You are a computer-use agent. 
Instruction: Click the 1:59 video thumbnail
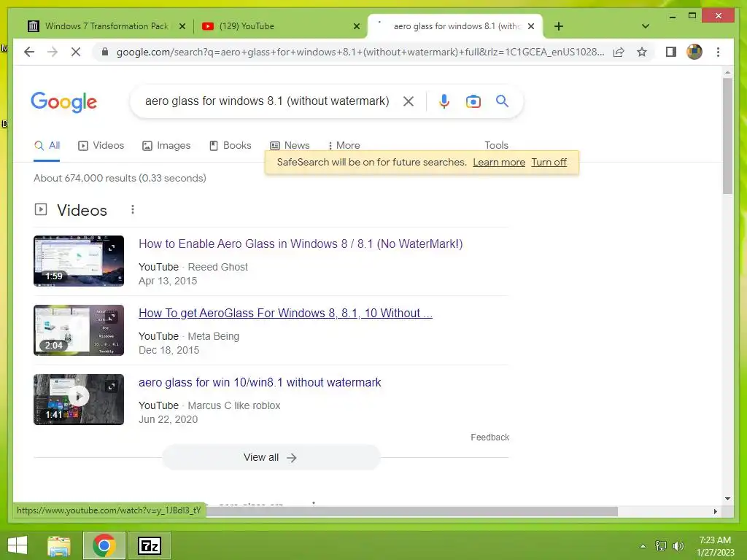pos(79,261)
